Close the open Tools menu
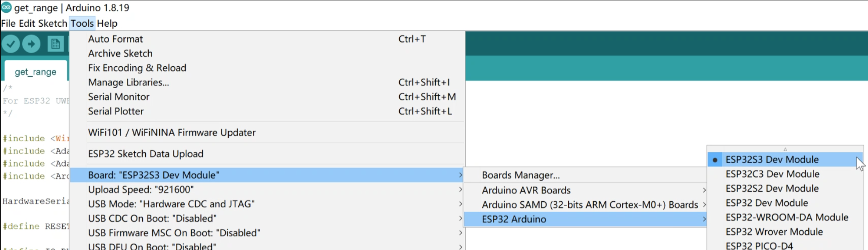Viewport: 868px width, 250px height. (82, 23)
